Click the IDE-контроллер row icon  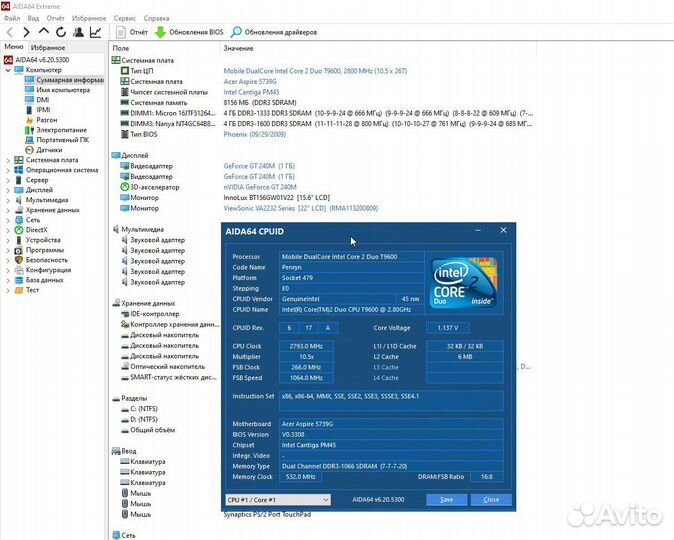(125, 314)
